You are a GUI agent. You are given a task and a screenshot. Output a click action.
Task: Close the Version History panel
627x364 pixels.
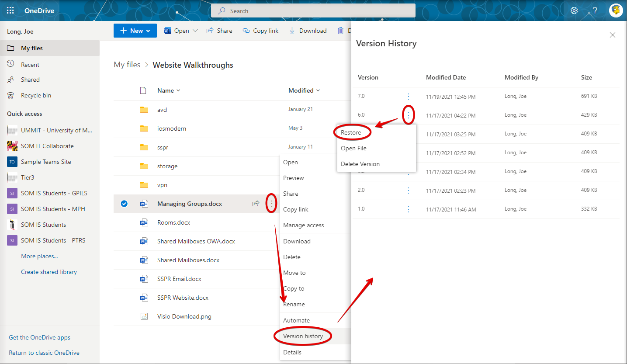613,35
